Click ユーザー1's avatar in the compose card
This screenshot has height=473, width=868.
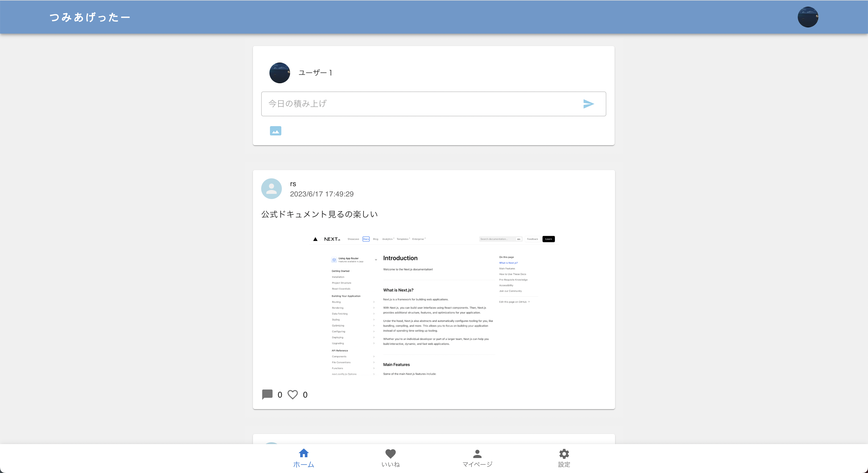tap(279, 73)
